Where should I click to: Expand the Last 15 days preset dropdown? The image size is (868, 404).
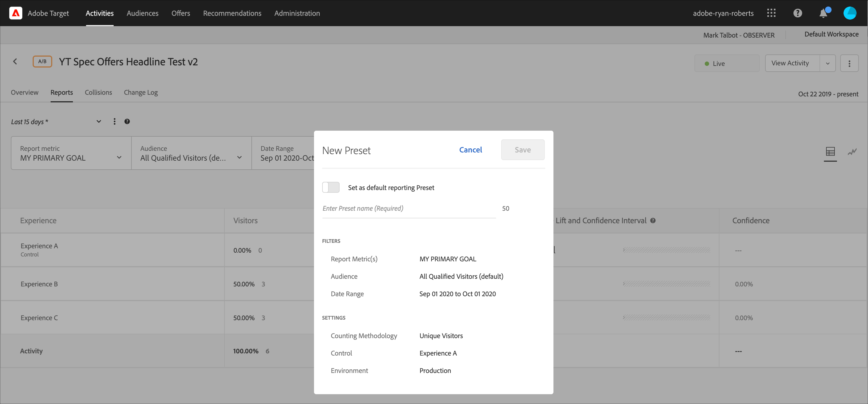[99, 121]
